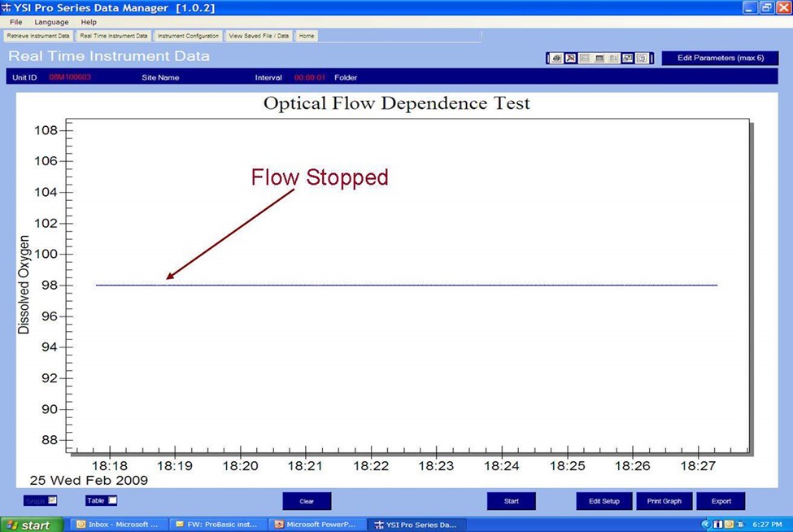Click the Export button
The height and width of the screenshot is (532, 793).
pos(721,501)
